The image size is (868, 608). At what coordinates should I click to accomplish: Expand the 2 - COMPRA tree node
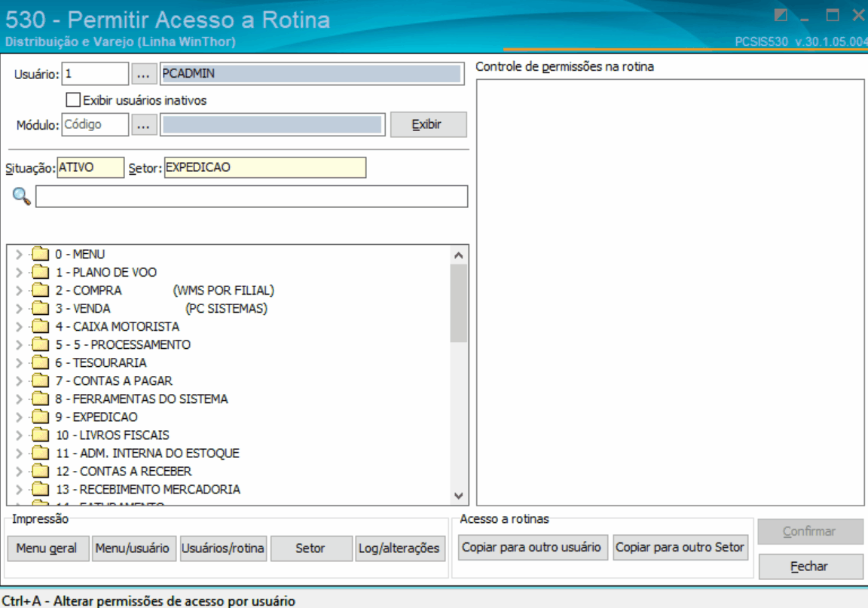(19, 290)
